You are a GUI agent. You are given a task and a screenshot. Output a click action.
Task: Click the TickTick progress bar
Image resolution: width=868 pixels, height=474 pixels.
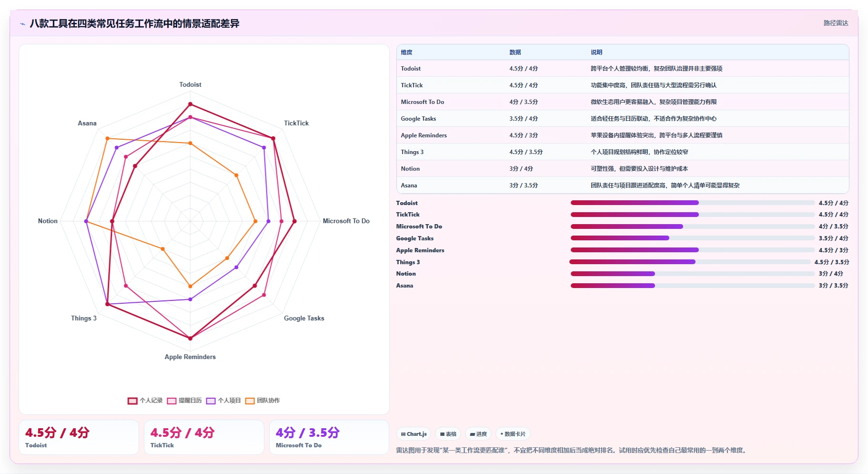click(693, 215)
